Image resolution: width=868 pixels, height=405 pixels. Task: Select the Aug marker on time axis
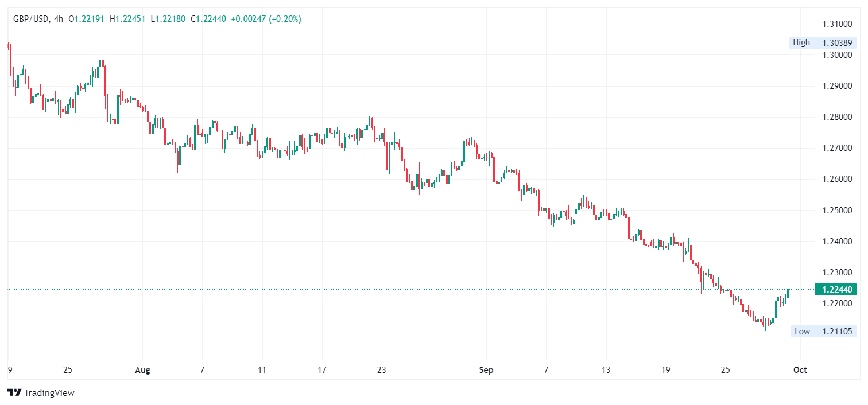[142, 370]
